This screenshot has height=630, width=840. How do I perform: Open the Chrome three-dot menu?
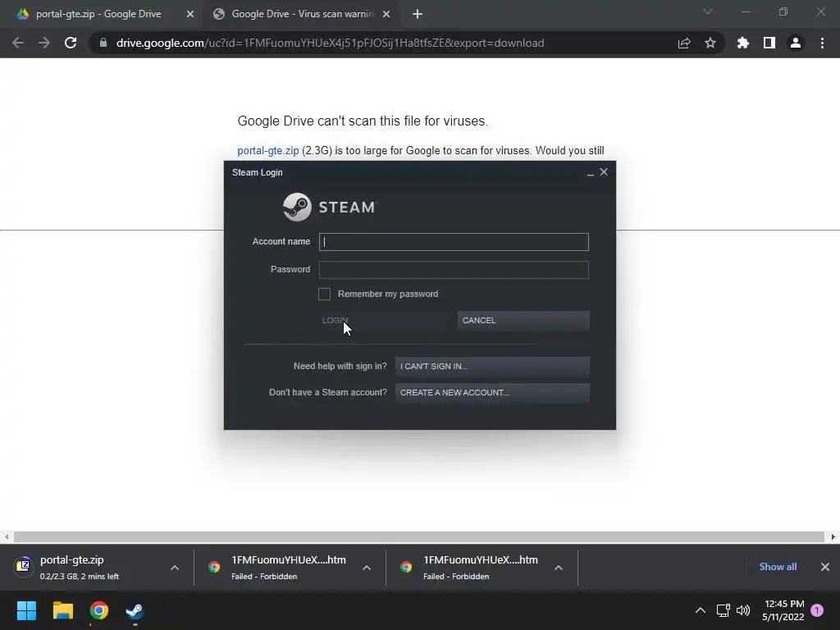[822, 43]
